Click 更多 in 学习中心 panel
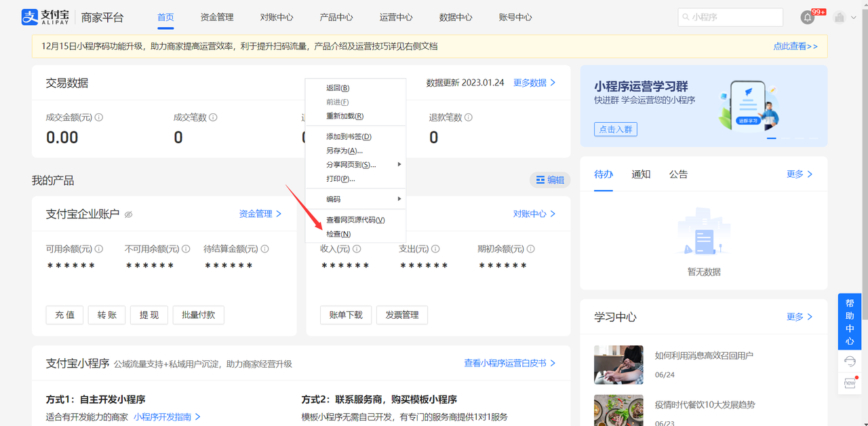The image size is (868, 426). coord(800,317)
